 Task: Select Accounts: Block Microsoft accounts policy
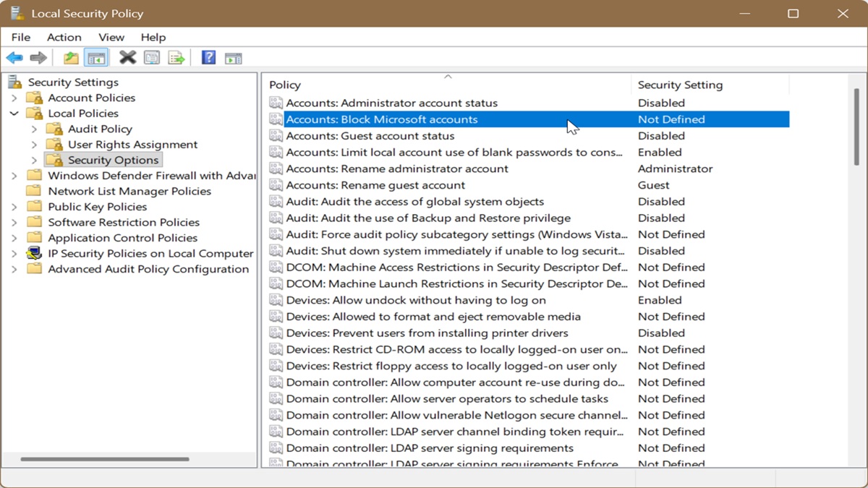[381, 119]
